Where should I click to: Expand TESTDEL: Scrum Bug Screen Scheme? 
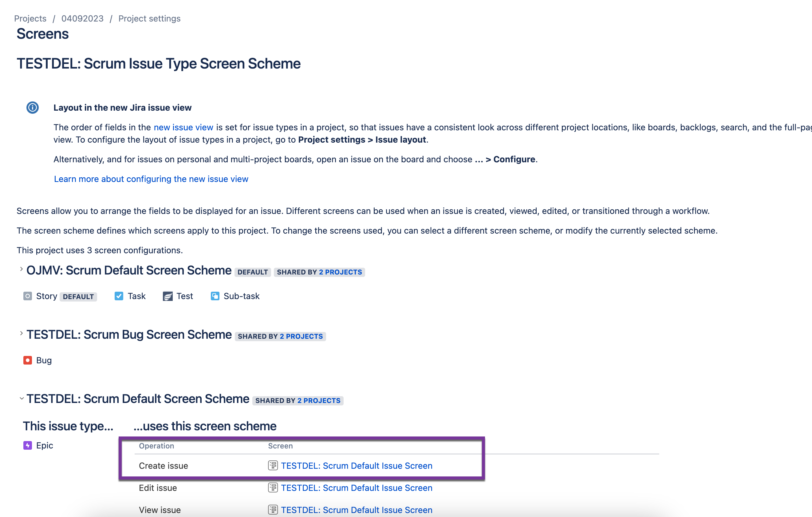pyautogui.click(x=21, y=333)
